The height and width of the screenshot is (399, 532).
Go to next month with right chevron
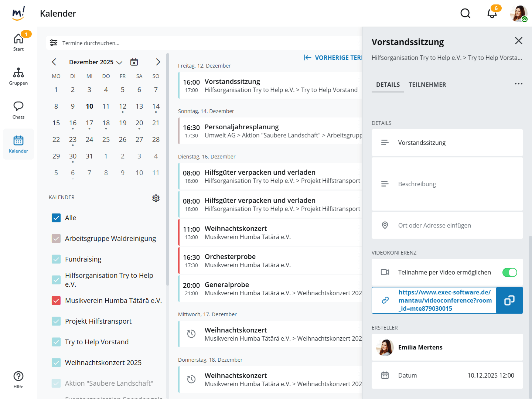point(158,62)
